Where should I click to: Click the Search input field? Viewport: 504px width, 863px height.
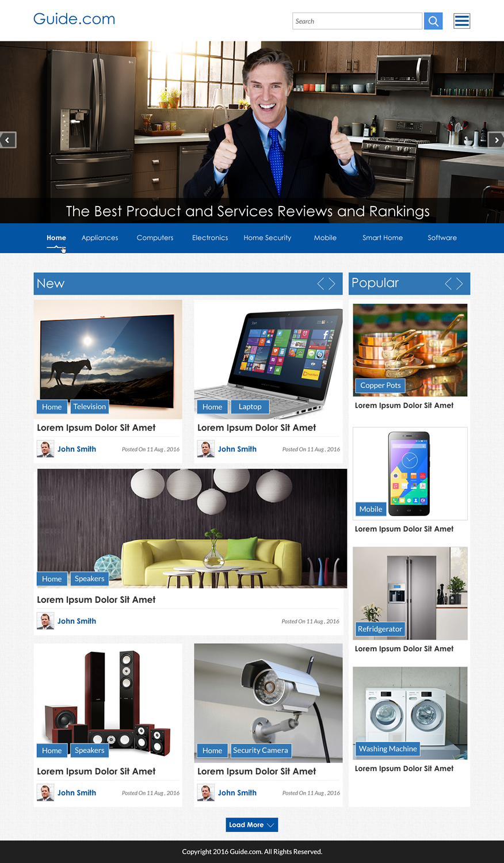click(357, 21)
